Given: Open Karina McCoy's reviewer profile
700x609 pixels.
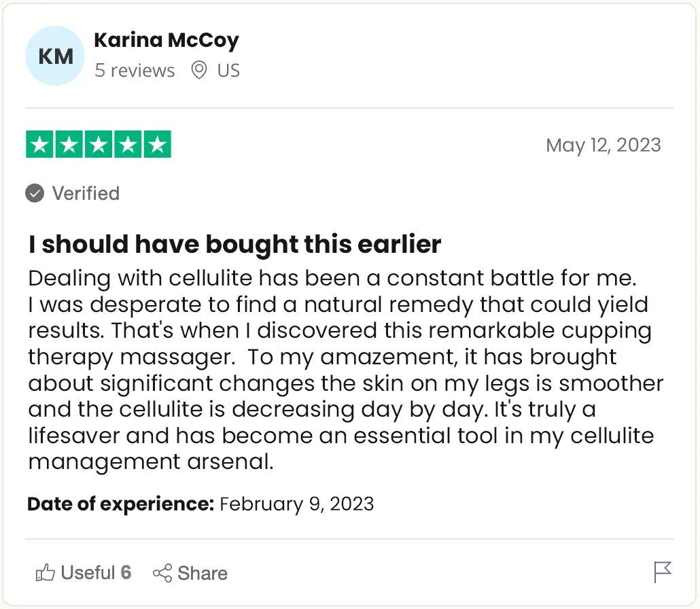Looking at the screenshot, I should [166, 41].
